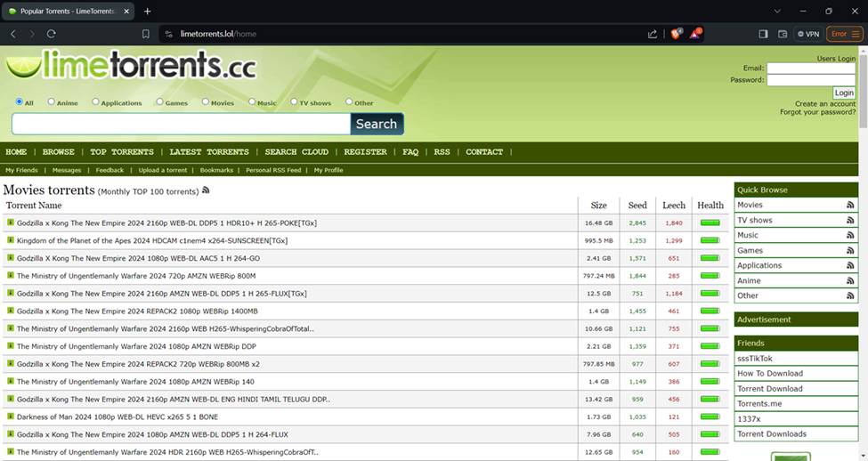This screenshot has height=461, width=868.
Task: Click RSS icon next to Movies quick browse
Action: click(850, 206)
